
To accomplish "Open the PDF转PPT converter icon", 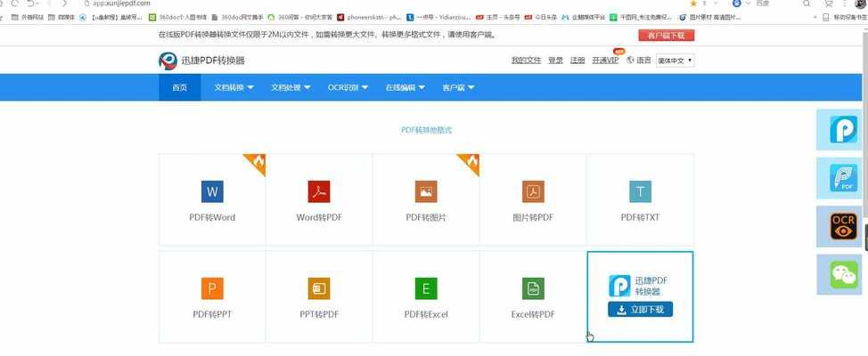I will pos(212,288).
